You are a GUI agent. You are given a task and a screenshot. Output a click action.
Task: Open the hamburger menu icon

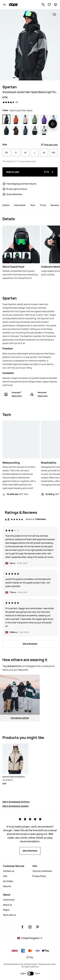[x=4, y=5]
